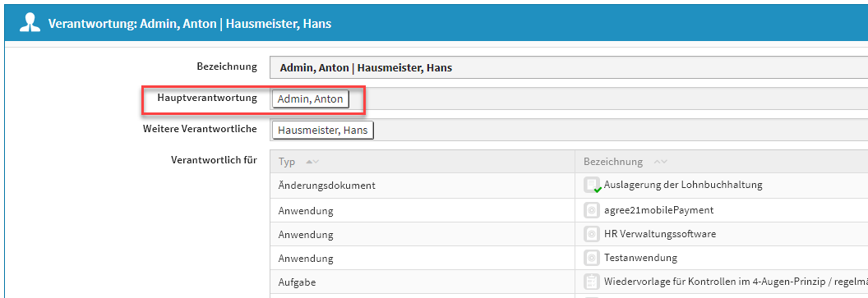Click the person icon in the title bar
Image resolution: width=868 pixels, height=298 pixels.
click(x=30, y=25)
